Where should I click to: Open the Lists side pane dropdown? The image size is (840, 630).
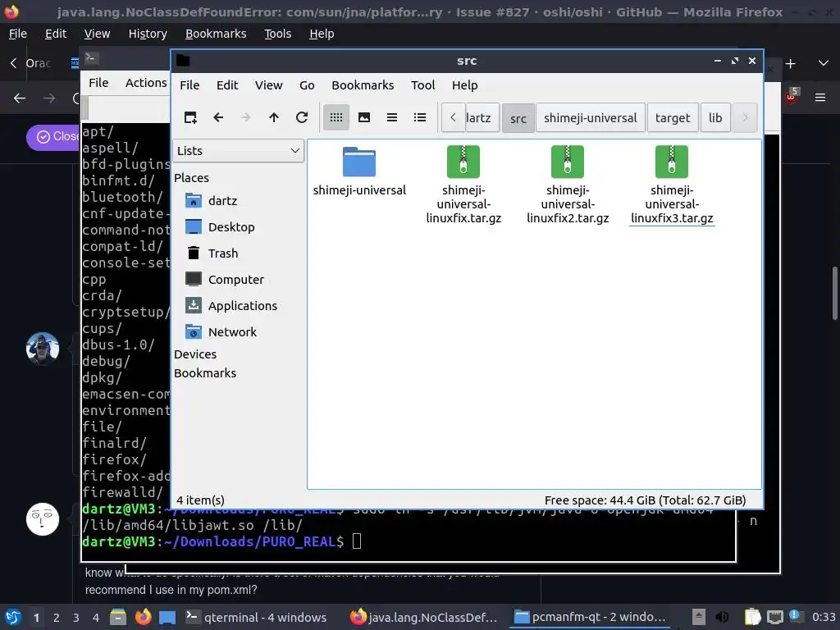(x=238, y=151)
